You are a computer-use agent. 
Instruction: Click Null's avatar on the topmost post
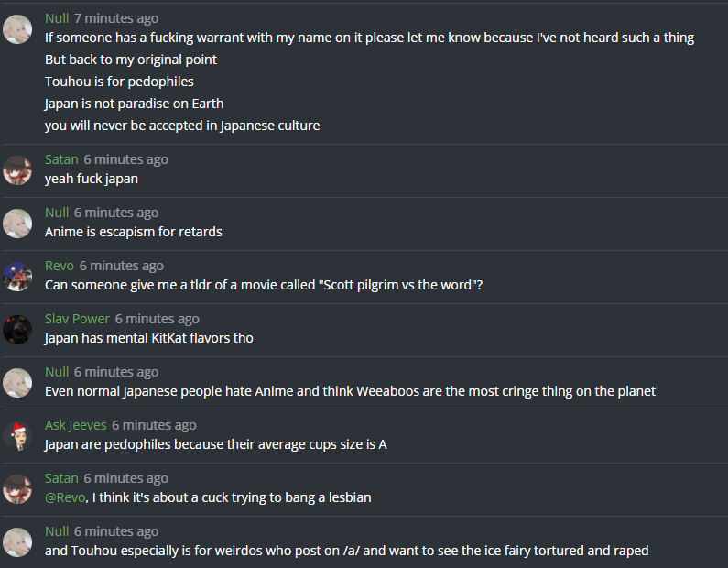coord(17,28)
